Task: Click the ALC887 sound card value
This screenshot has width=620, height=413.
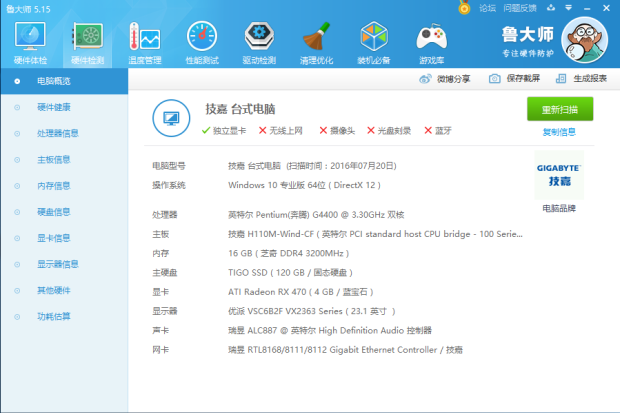Action: (x=330, y=330)
